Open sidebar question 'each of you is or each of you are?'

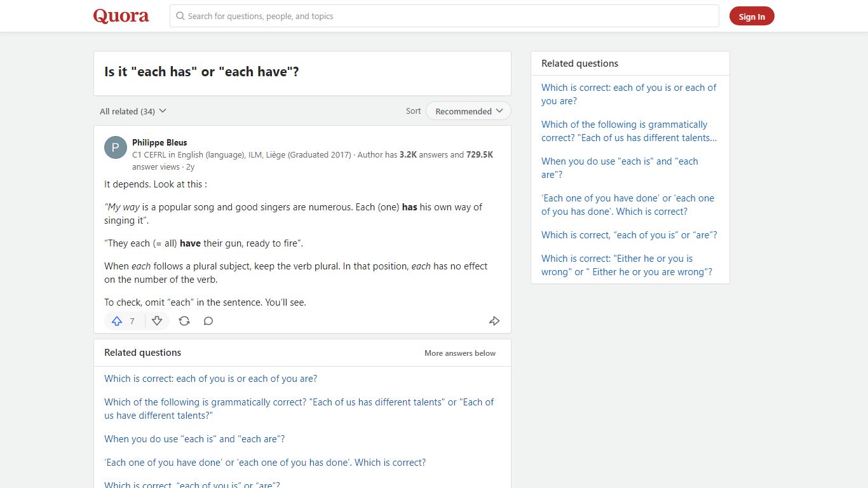pyautogui.click(x=628, y=94)
